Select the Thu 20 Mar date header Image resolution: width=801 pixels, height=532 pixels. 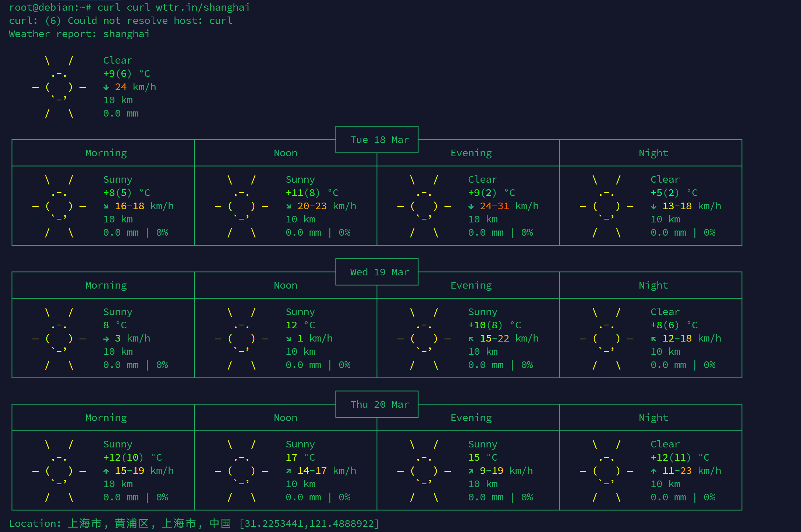tap(379, 404)
